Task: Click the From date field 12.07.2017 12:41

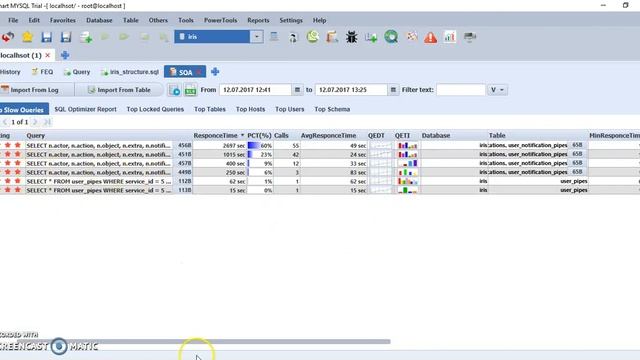Action: 255,90
